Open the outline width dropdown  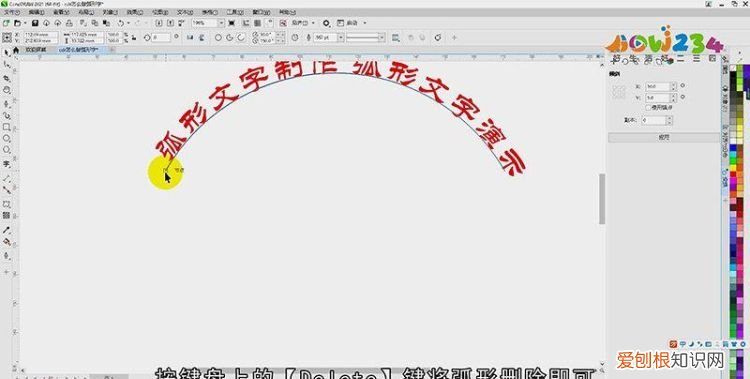(x=341, y=37)
